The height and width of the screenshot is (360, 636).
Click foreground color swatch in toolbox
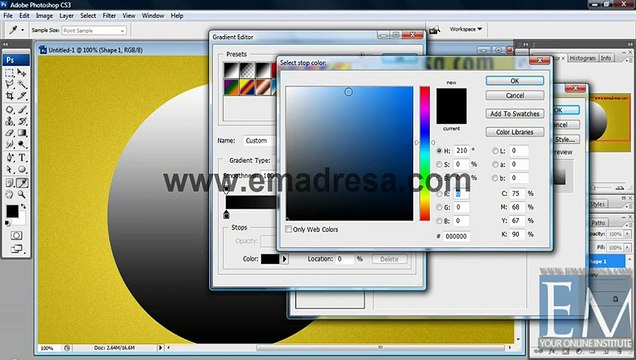tap(12, 211)
